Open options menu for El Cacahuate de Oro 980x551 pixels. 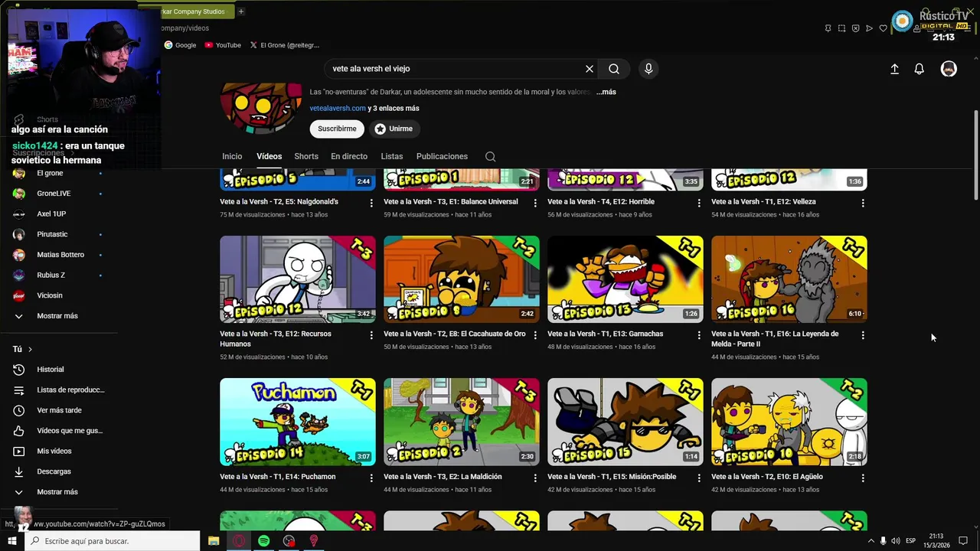click(535, 335)
